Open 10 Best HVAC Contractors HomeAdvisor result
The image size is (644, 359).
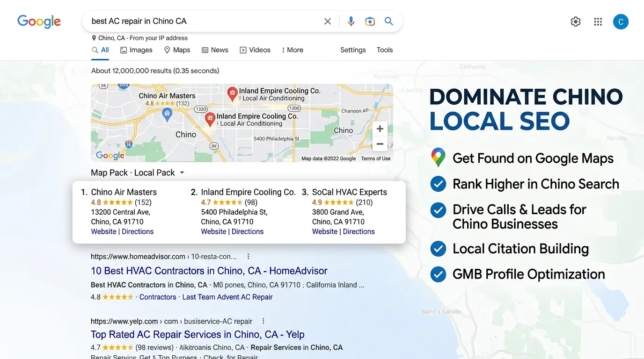[209, 271]
